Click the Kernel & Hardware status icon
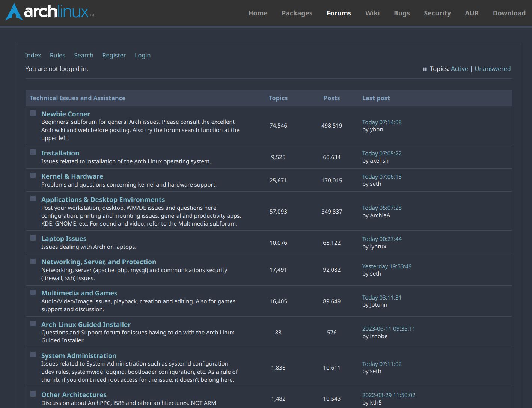Screen dimensions: 532x408 pos(33,175)
